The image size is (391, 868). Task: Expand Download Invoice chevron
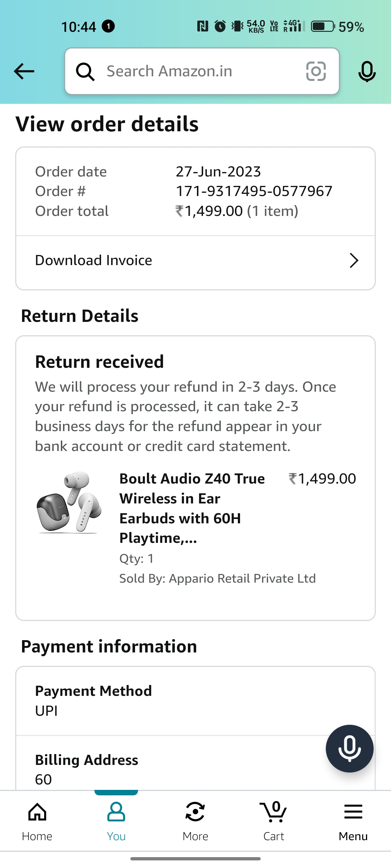click(354, 260)
